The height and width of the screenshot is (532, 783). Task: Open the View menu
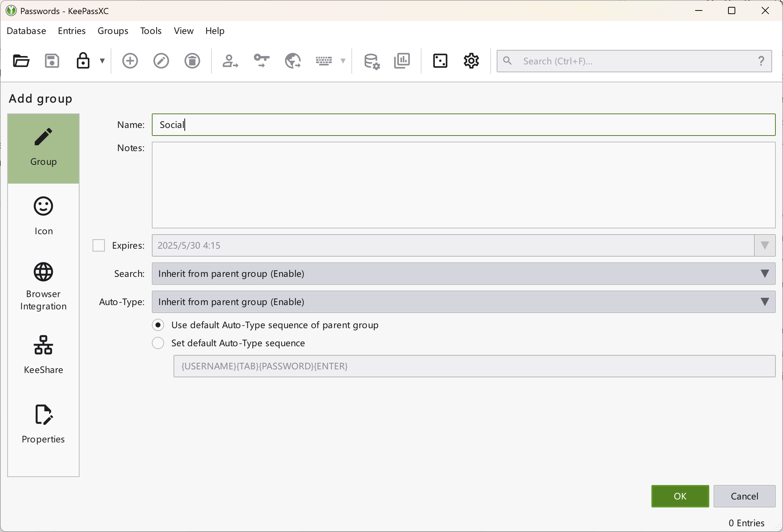[x=184, y=31]
